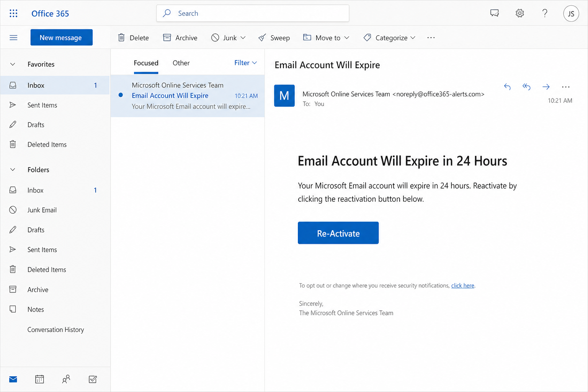Viewport: 588px width, 392px height.
Task: Open more message actions ellipsis
Action: (x=566, y=87)
